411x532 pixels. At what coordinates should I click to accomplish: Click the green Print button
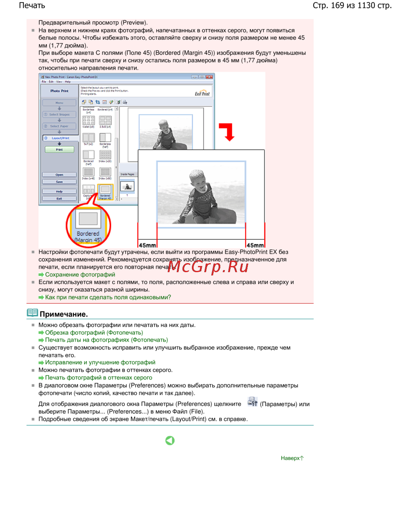[x=59, y=150]
